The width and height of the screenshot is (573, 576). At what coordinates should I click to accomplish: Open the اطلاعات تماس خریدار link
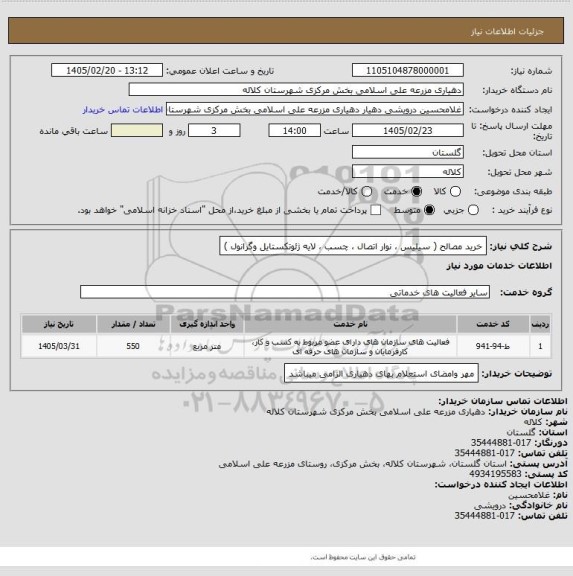(123, 109)
